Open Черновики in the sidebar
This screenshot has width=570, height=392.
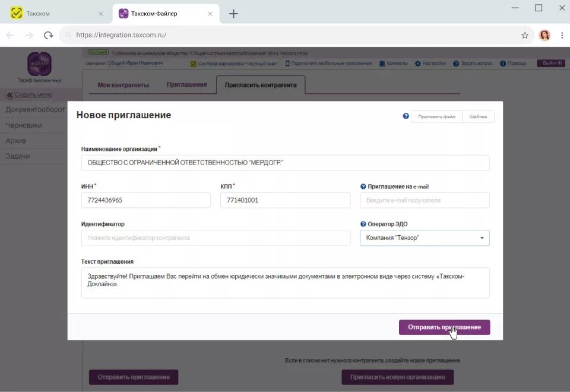click(24, 125)
